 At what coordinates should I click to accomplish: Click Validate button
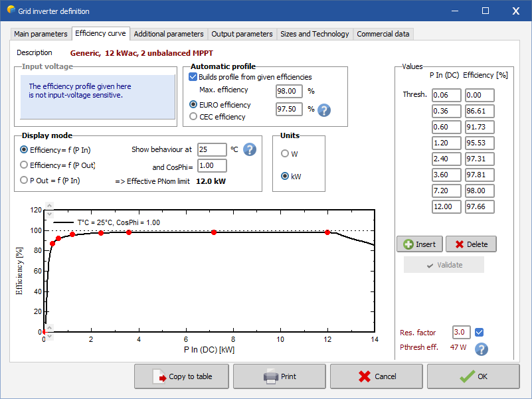(x=444, y=265)
